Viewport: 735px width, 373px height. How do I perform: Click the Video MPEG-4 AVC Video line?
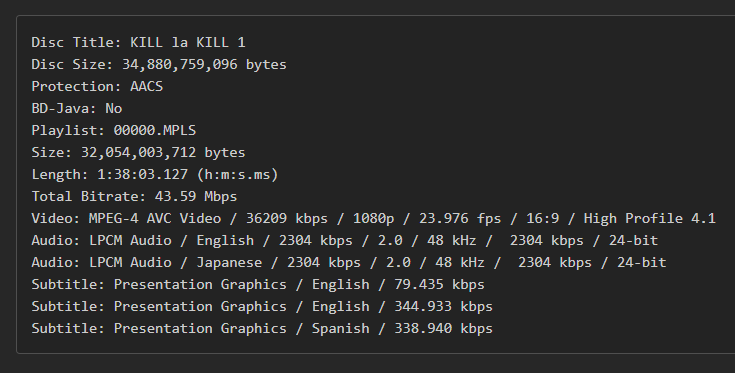(374, 218)
